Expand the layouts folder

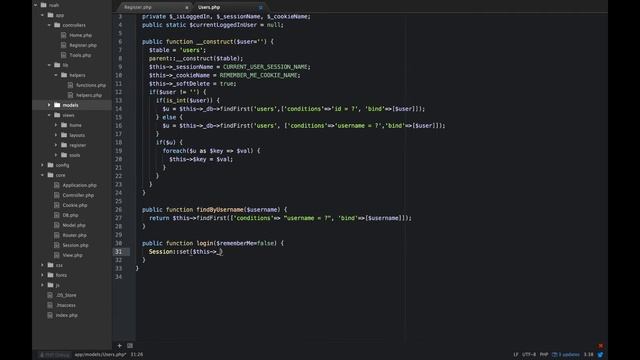pos(56,135)
